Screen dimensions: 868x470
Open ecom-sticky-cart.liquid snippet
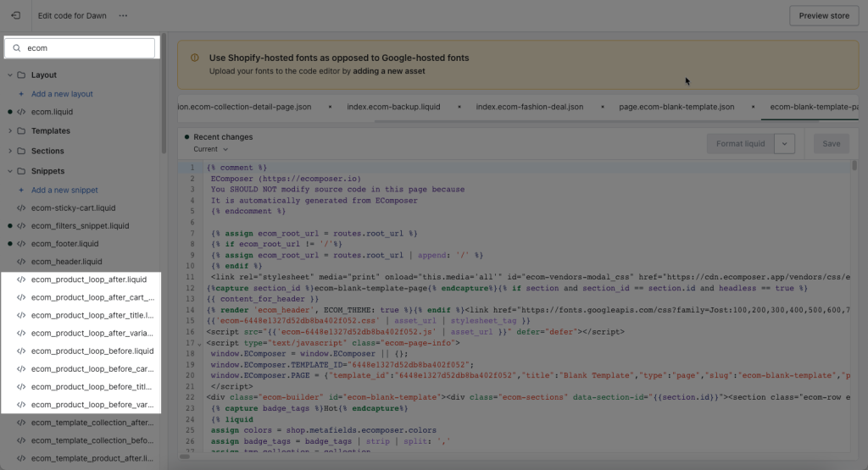[73, 208]
